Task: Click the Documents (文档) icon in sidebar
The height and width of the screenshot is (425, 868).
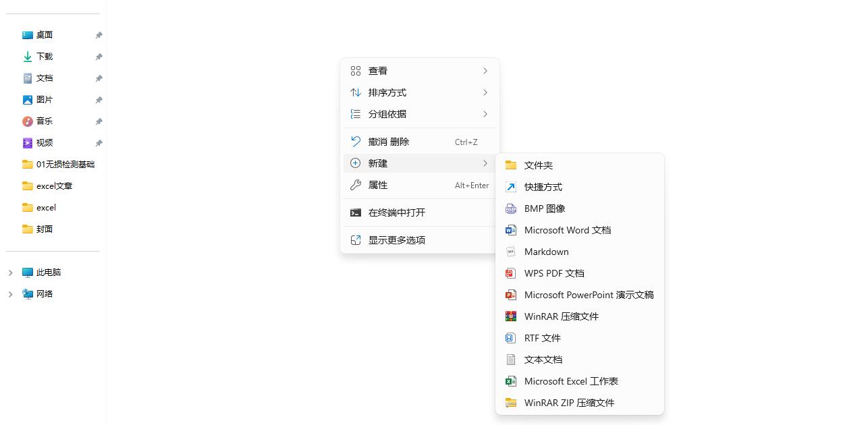Action: pos(28,78)
